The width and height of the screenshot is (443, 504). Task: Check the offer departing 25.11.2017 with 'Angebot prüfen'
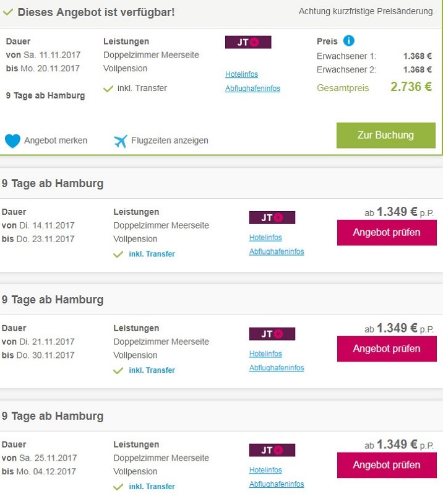[x=387, y=465]
